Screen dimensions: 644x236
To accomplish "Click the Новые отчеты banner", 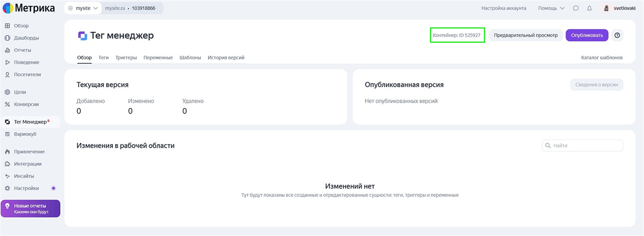I will pyautogui.click(x=31, y=209).
